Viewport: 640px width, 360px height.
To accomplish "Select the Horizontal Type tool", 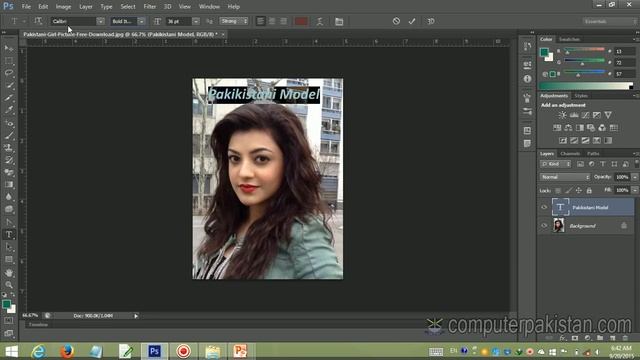I will [9, 235].
